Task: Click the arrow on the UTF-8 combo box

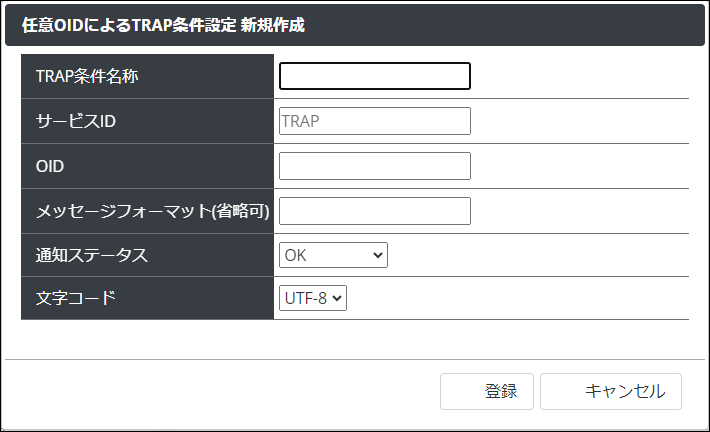Action: pos(338,298)
